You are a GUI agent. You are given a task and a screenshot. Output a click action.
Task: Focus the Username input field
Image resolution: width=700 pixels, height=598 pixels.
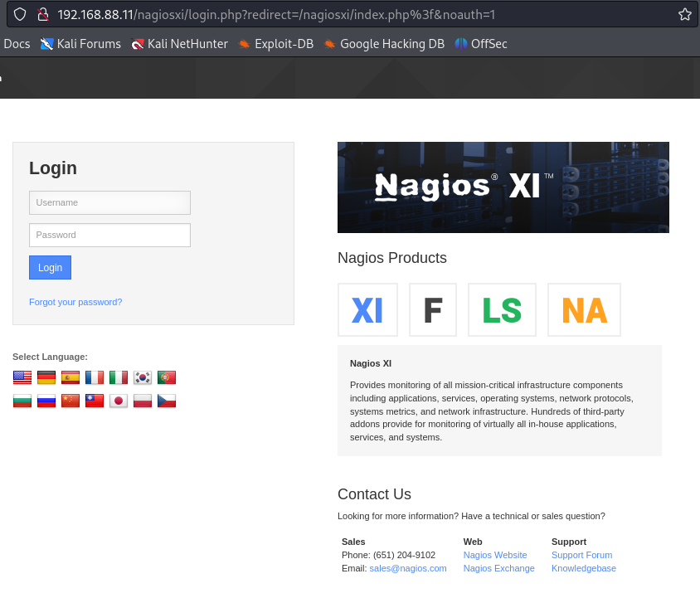(x=109, y=202)
